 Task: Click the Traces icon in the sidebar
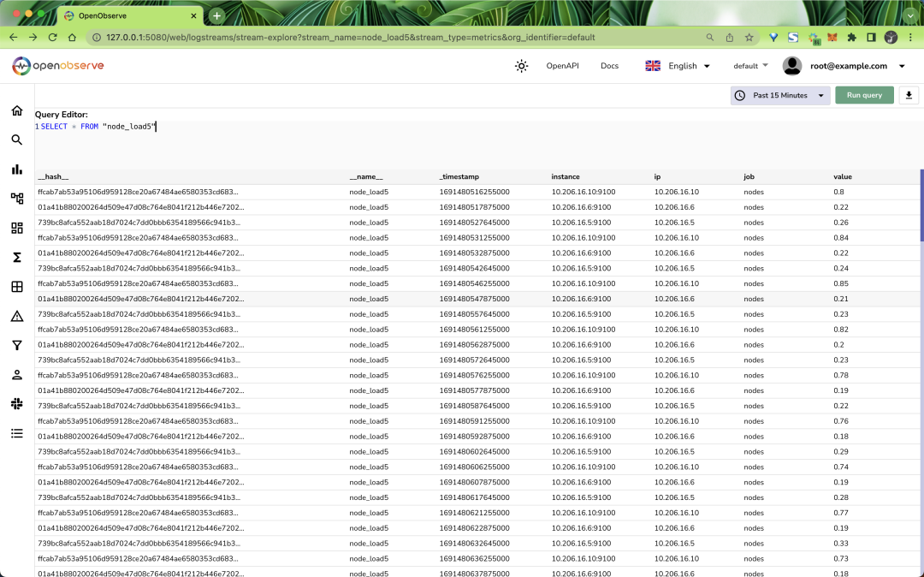16,198
